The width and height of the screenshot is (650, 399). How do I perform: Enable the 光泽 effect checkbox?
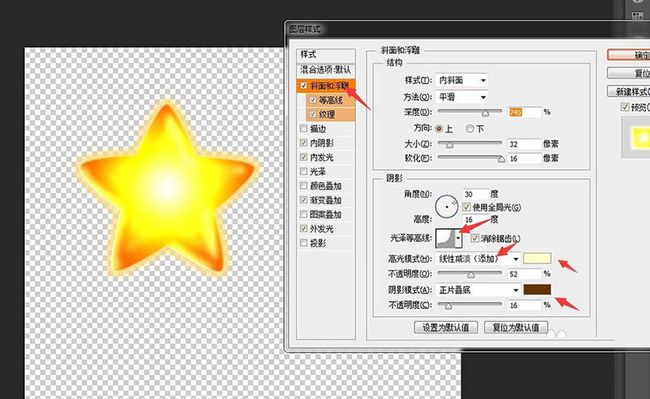(x=303, y=172)
